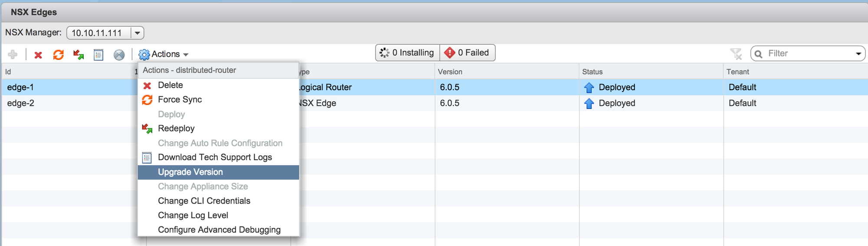Click version 6.0.5 in edge-2 row

(450, 104)
